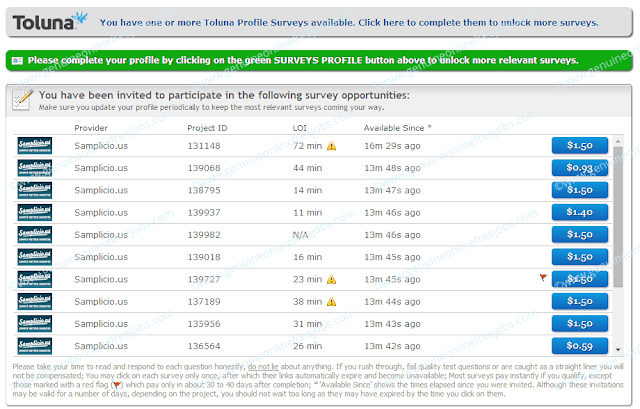Click the pencil checklist icon
This screenshot has width=640, height=409.
pyautogui.click(x=22, y=100)
